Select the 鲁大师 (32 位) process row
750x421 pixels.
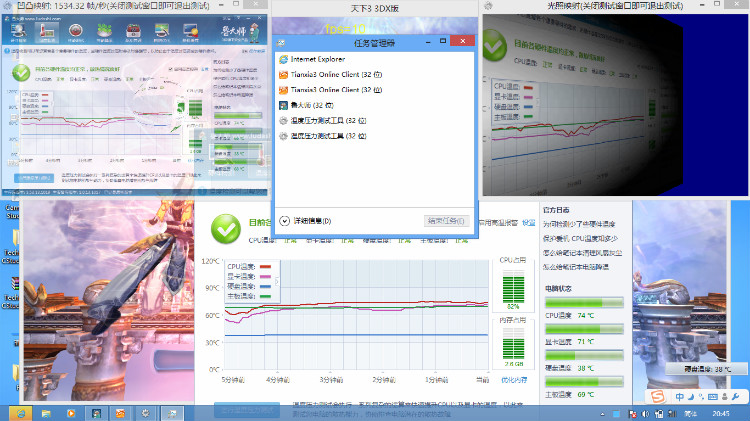click(375, 105)
